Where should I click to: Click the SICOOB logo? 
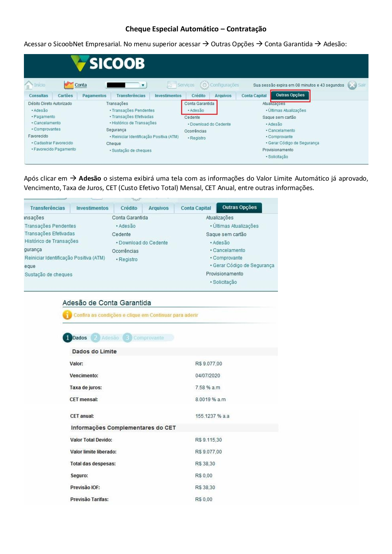point(108,63)
